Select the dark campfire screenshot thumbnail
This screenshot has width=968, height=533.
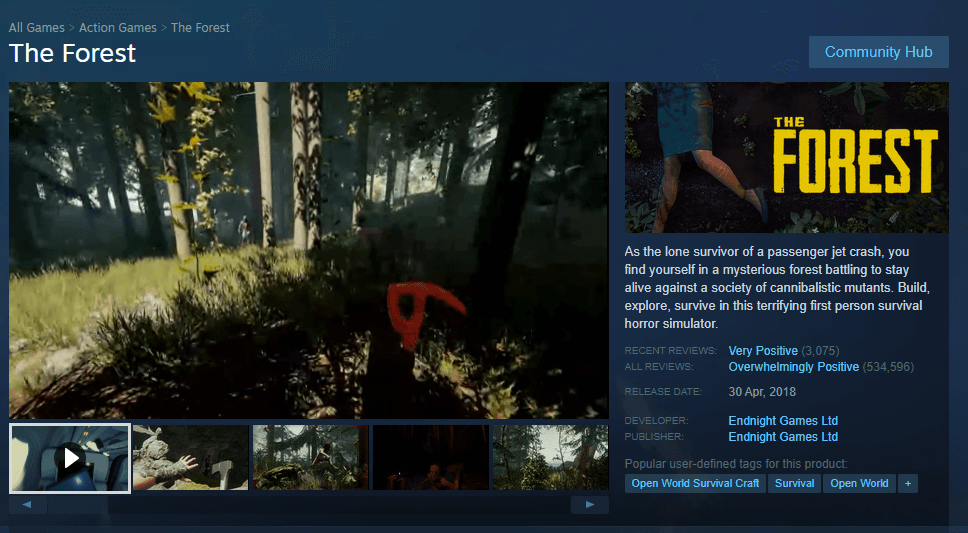[431, 458]
